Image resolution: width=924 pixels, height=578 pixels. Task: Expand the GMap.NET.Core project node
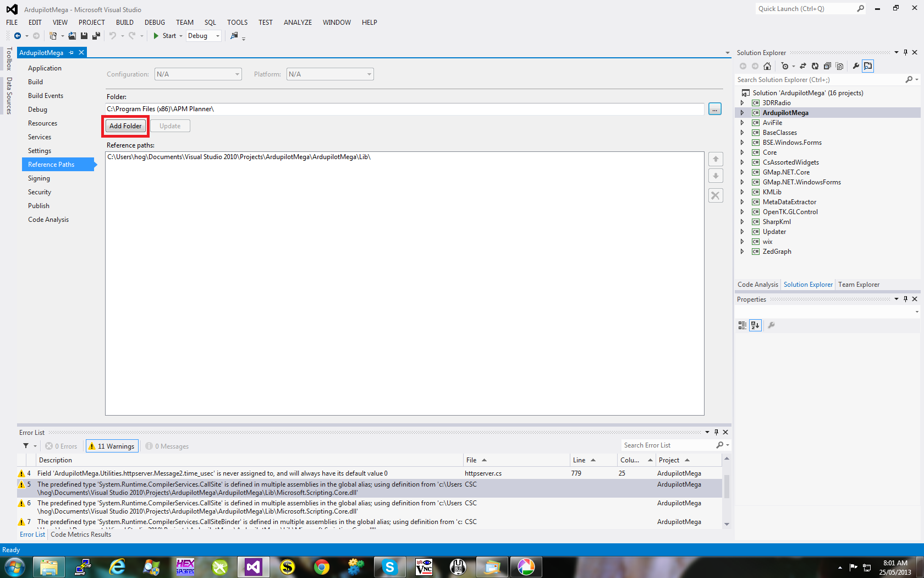742,172
